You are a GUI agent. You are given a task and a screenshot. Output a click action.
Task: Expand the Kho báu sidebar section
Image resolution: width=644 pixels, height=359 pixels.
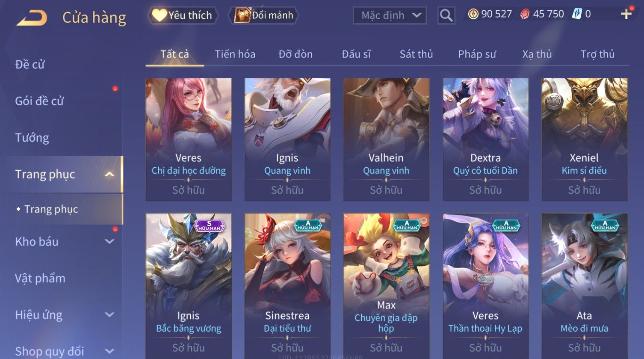110,241
